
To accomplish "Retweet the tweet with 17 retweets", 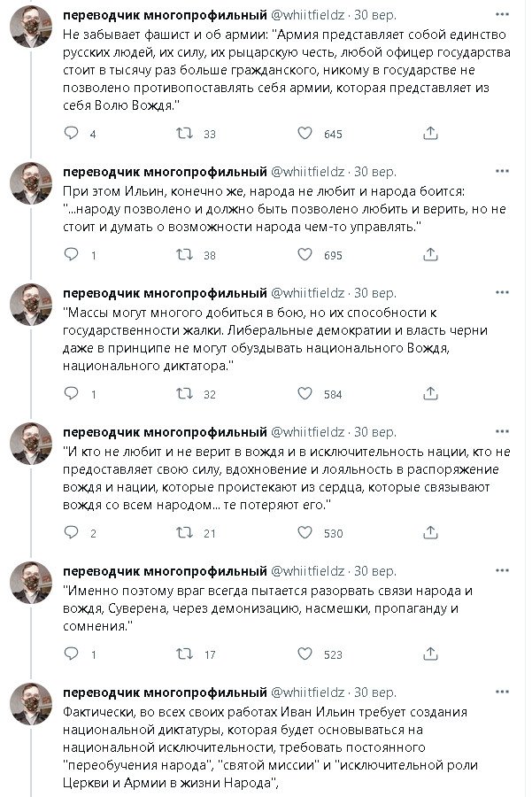I will 185,654.
